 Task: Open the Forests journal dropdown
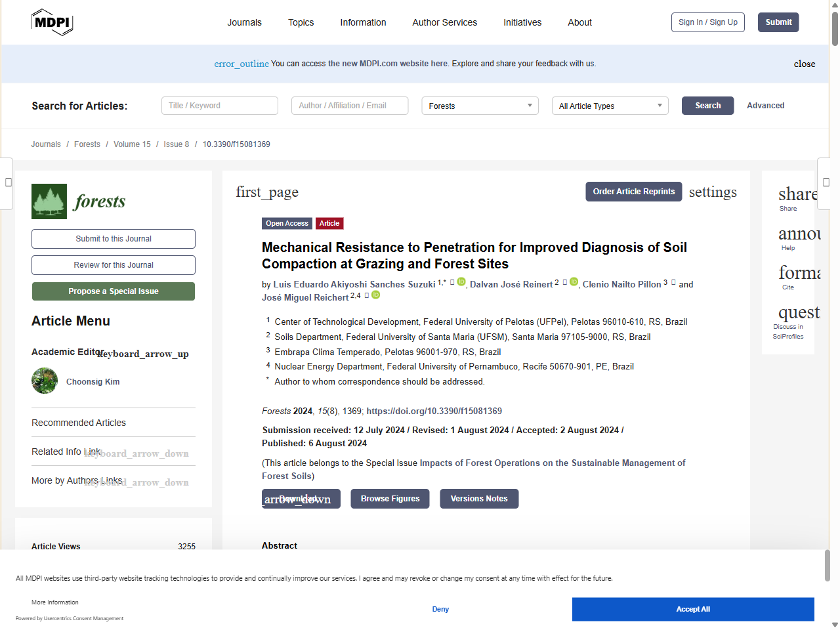pyautogui.click(x=480, y=106)
